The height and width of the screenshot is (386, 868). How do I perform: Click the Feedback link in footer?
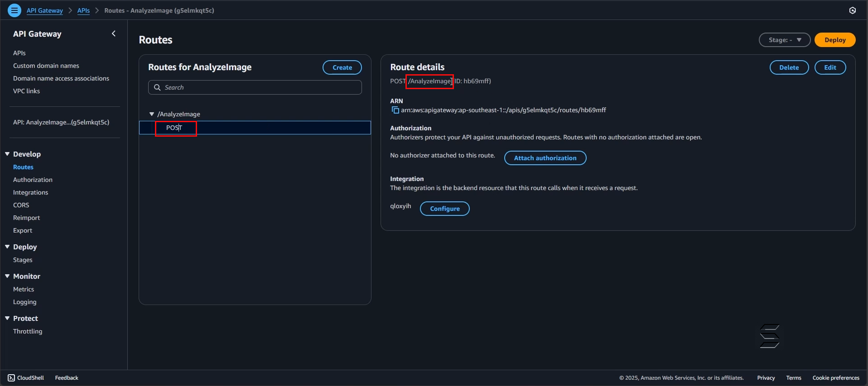pos(67,377)
